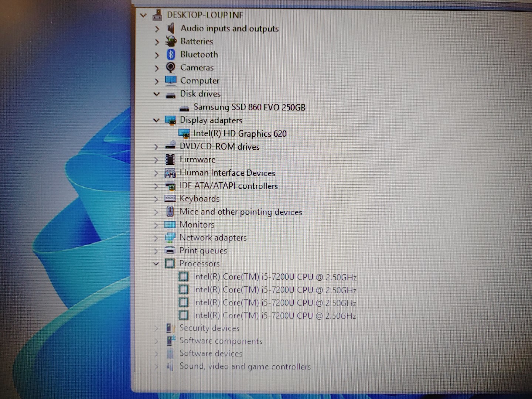Screen dimensions: 532x399
Task: Click the Software components icon
Action: click(x=171, y=341)
